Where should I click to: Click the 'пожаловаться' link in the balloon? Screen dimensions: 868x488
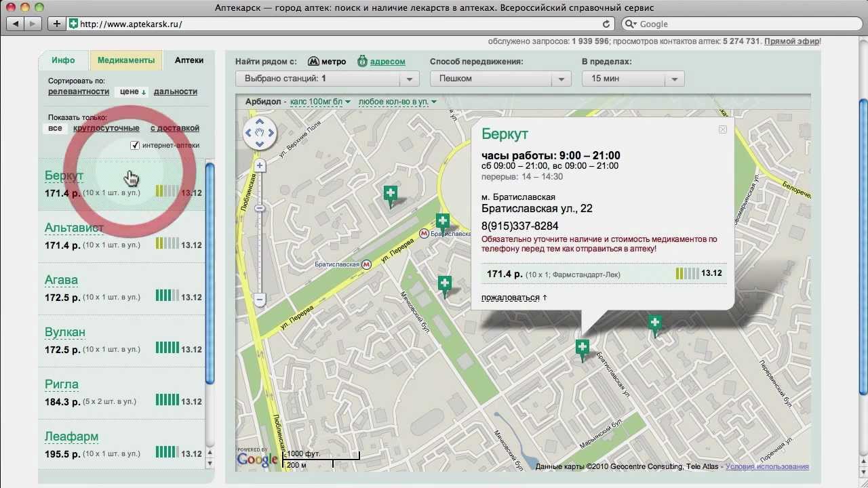(511, 298)
